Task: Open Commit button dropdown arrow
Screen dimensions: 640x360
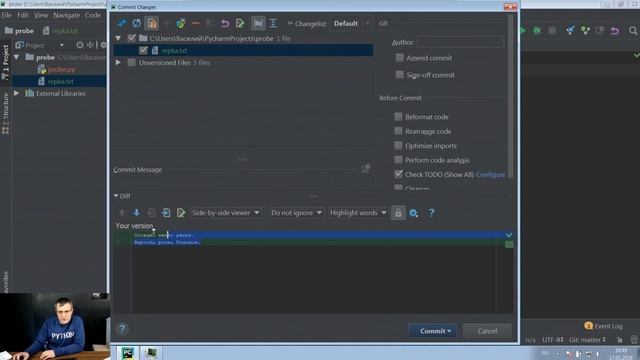Action: coord(449,331)
